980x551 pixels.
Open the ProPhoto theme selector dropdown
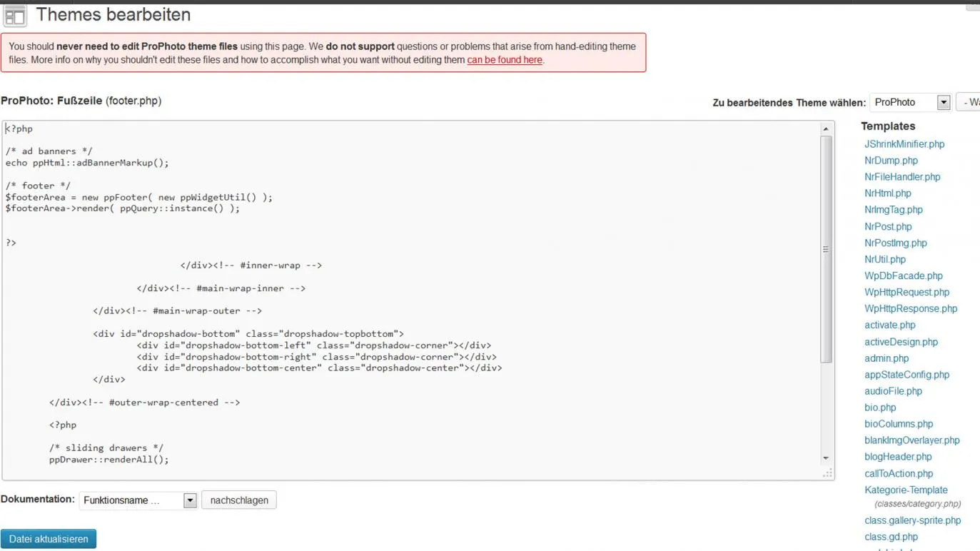(910, 102)
